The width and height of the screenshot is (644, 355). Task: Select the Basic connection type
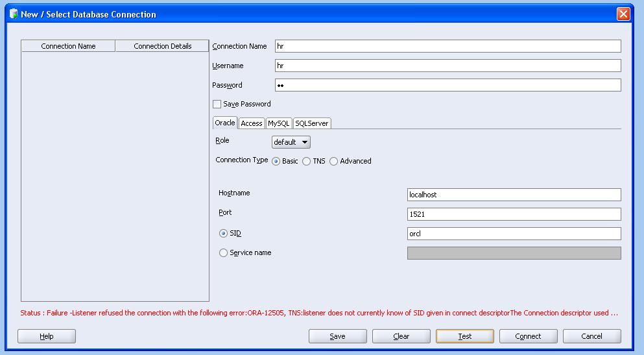[276, 161]
